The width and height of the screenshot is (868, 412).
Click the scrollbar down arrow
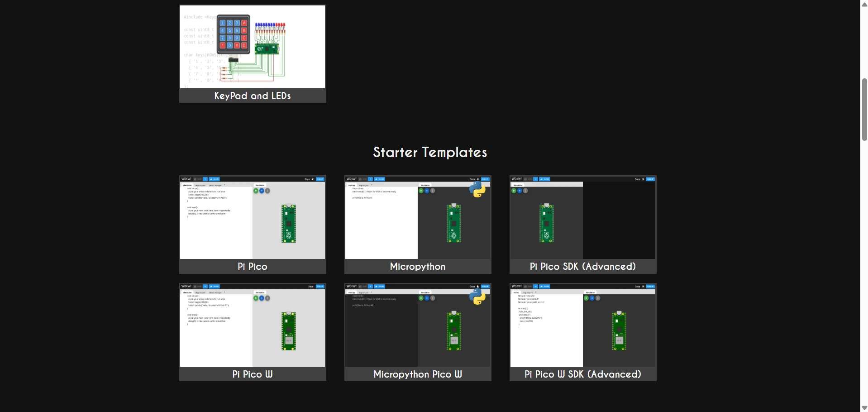(x=864, y=408)
